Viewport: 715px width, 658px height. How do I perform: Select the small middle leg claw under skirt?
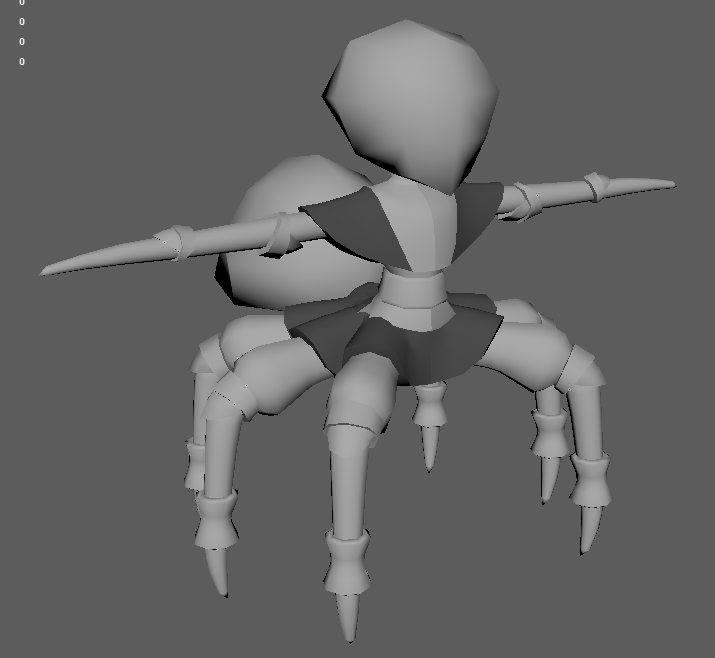tap(430, 445)
